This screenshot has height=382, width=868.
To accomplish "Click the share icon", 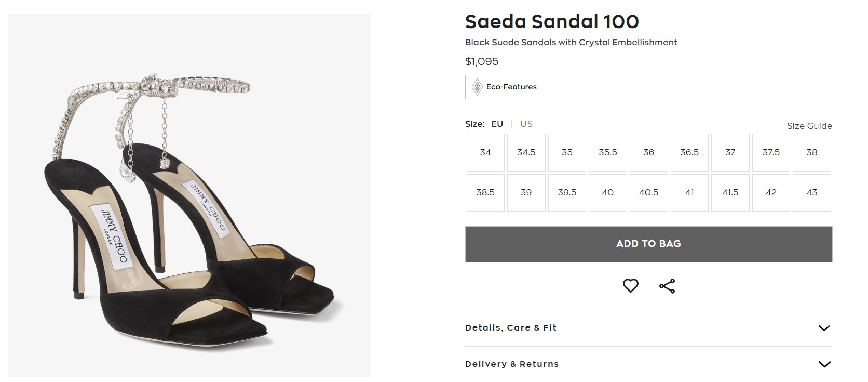I will (667, 286).
